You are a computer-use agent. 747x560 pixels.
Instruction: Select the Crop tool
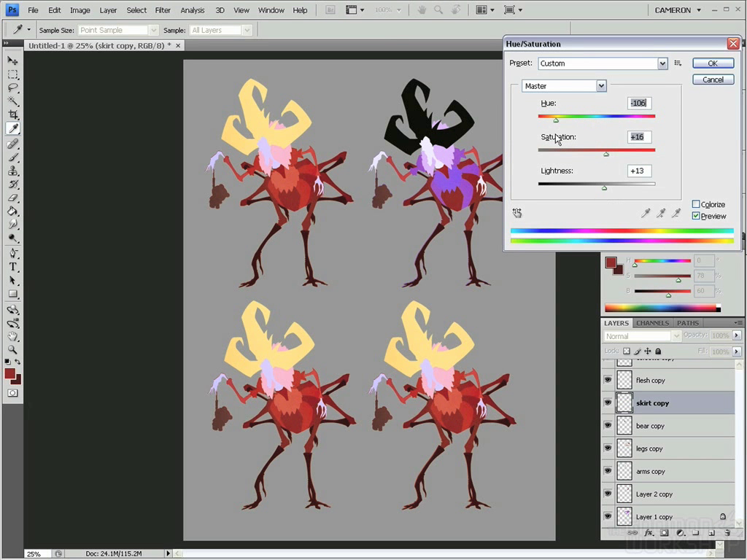coord(13,115)
